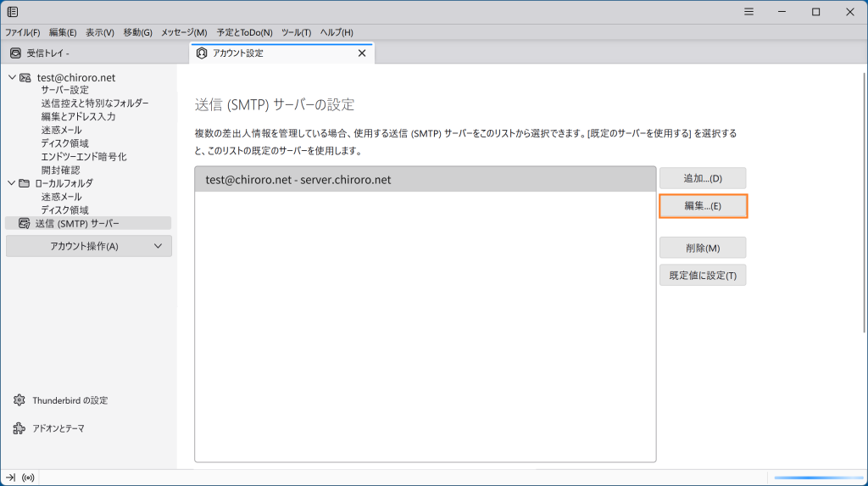Image resolution: width=868 pixels, height=486 pixels.
Task: Select エンドツーエンド暗号化 tree item
Action: (x=84, y=157)
